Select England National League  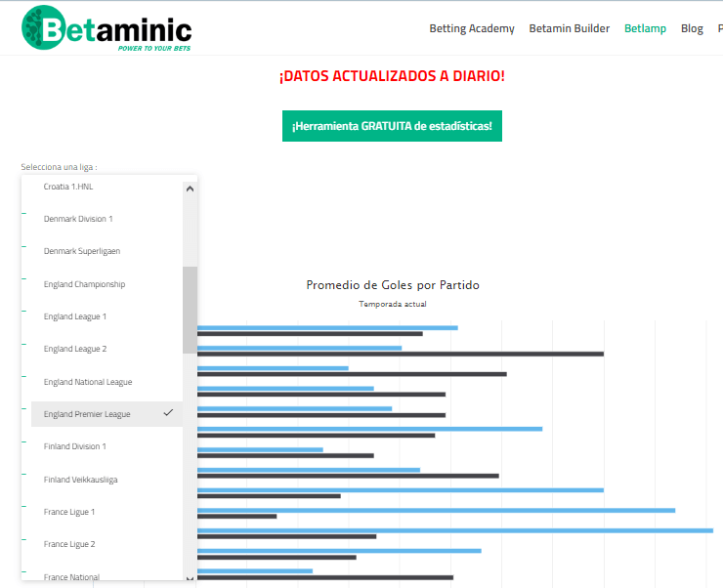click(x=88, y=382)
